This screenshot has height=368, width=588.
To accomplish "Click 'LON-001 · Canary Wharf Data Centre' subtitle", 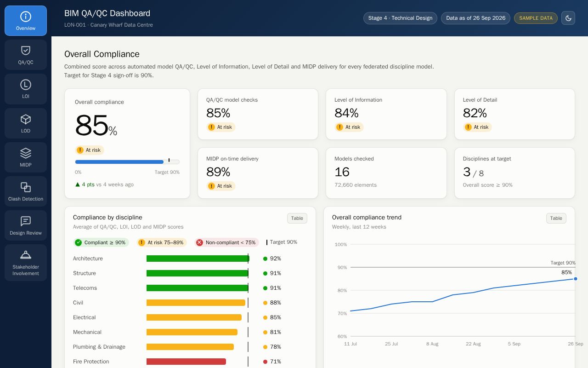I will pyautogui.click(x=108, y=25).
